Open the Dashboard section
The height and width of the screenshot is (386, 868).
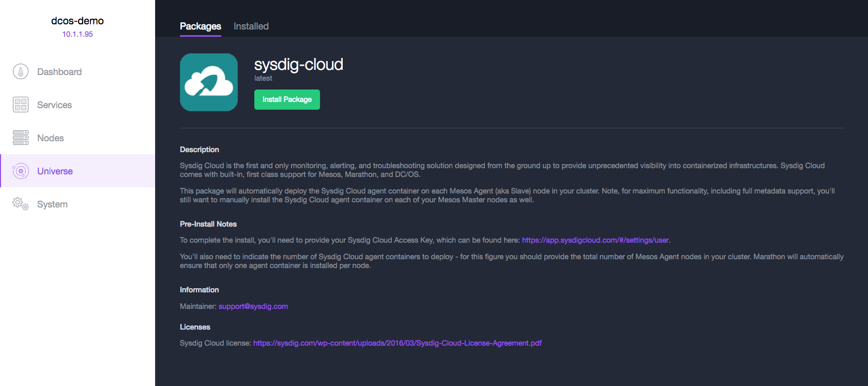click(x=78, y=72)
